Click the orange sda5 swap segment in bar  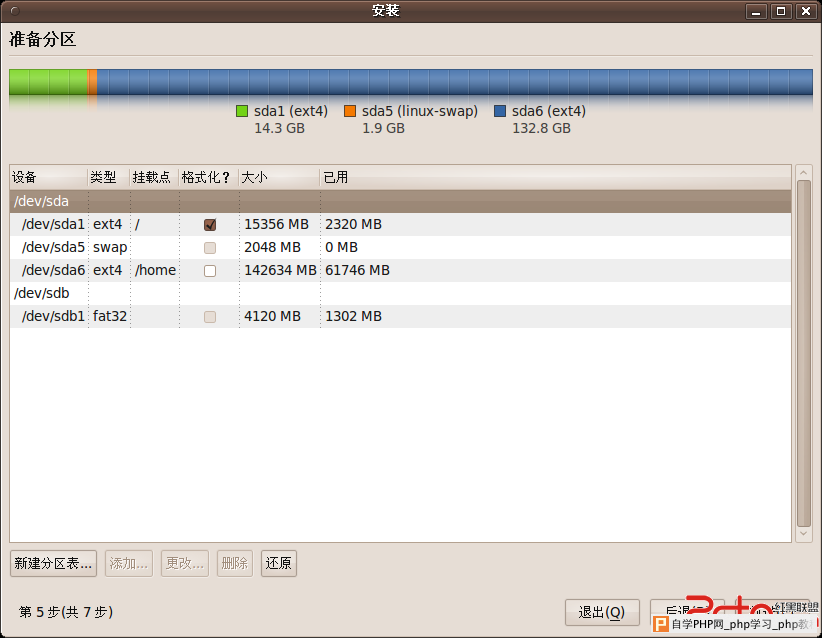pos(92,82)
